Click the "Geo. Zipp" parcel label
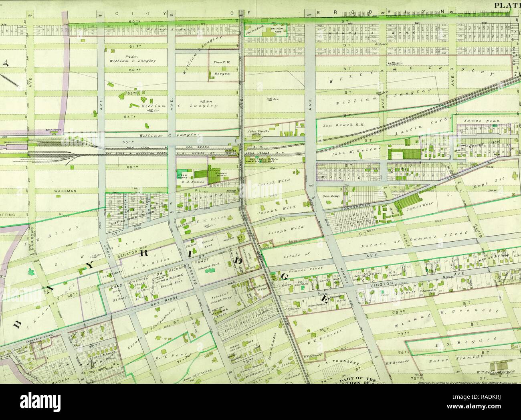Viewport: 521px width, 420px height. [x=331, y=197]
